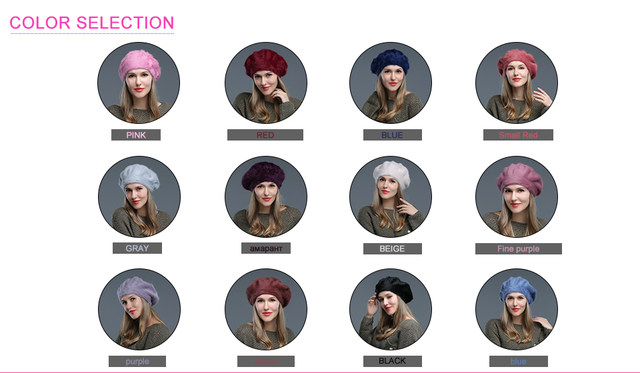Select the uppercase BLUE color label
This screenshot has height=373, width=640.
click(x=392, y=135)
